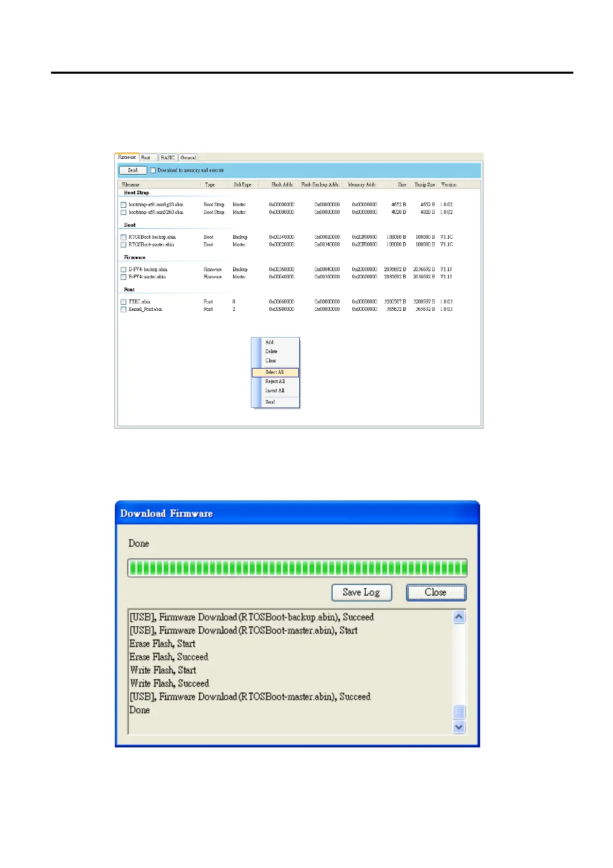Click size 4652 B of bootstrap-at91sam9g20.abin
Viewport: 613px width, 868px height.
tap(398, 205)
